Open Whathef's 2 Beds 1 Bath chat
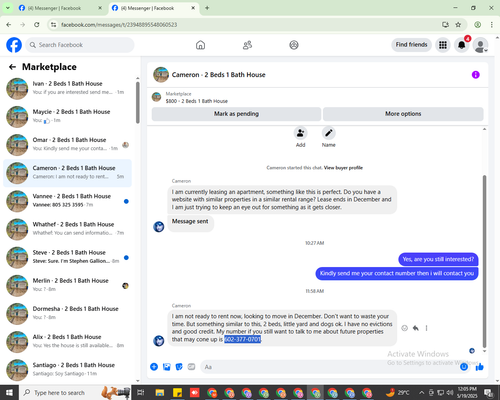Screen dimensions: 500x400 click(68, 229)
